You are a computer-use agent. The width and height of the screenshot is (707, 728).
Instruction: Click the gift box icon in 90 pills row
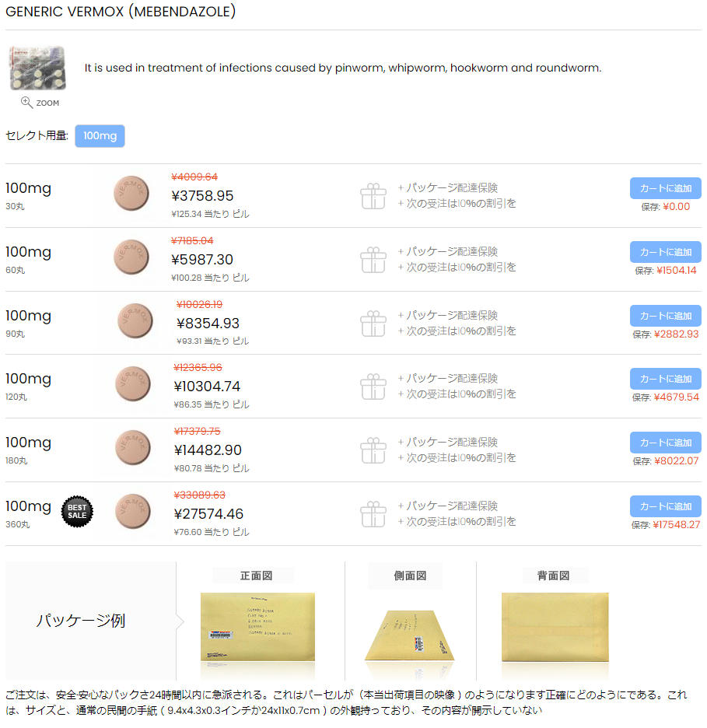(x=373, y=323)
